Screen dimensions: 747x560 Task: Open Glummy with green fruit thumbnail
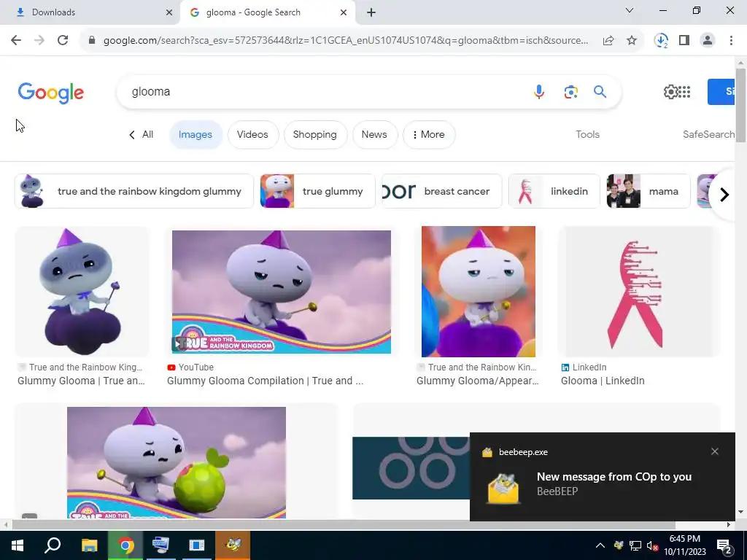tap(177, 462)
